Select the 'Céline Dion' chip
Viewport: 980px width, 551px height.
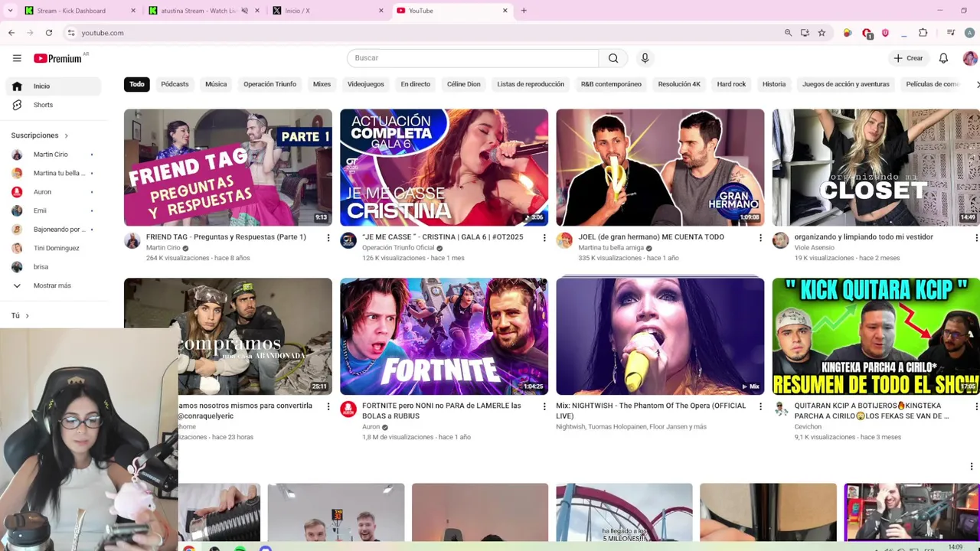click(x=464, y=84)
